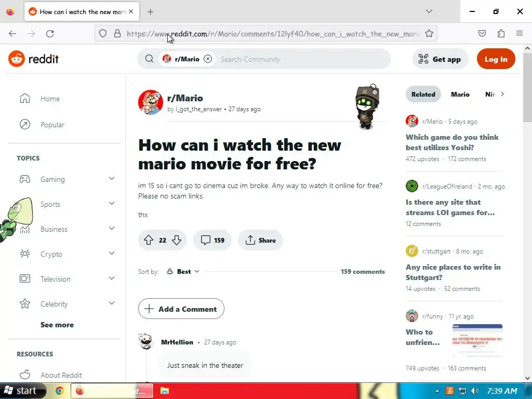Reload the page
The image size is (532, 399).
50,33
